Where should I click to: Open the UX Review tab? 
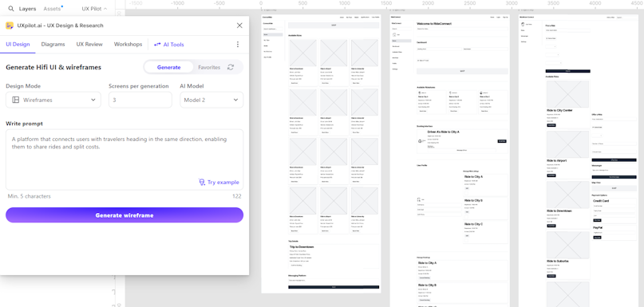[89, 45]
